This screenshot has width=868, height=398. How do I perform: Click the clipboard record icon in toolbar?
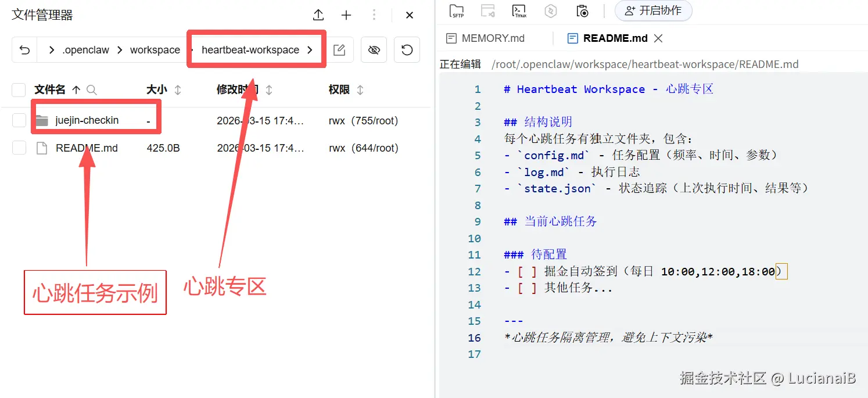click(x=582, y=10)
